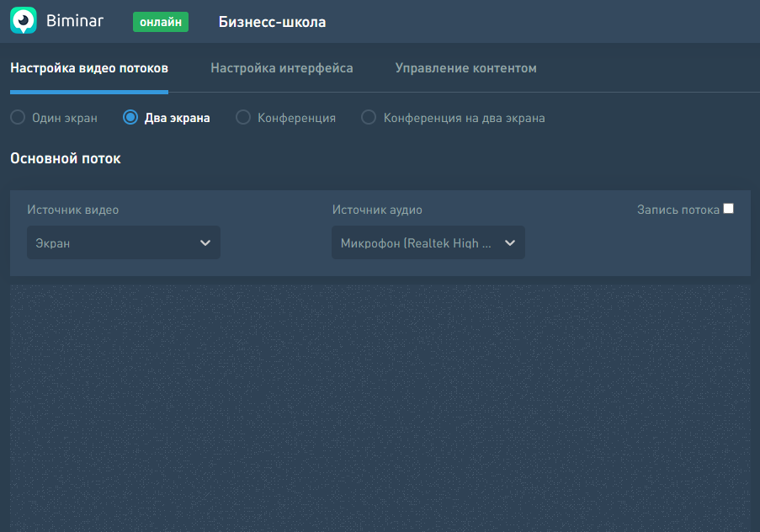Click the Бизнесс-школа title text

[x=272, y=22]
